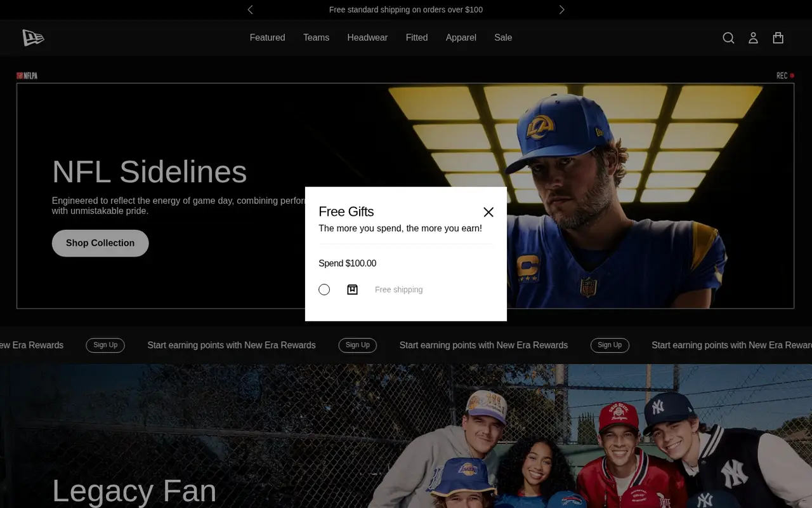Close the Free Gifts popup
This screenshot has width=812, height=508.
pos(488,212)
